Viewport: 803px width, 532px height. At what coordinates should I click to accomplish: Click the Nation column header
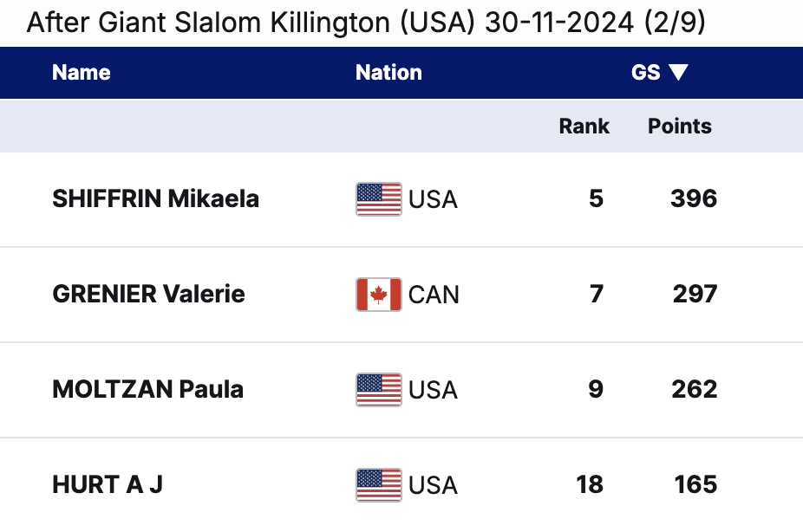(388, 73)
